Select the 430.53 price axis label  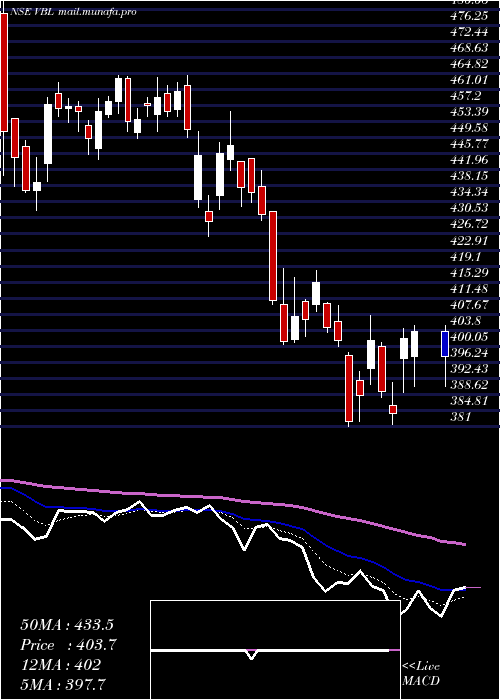[470, 208]
